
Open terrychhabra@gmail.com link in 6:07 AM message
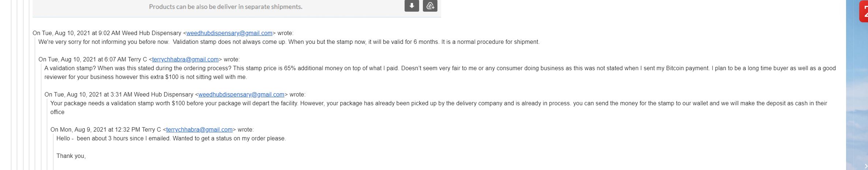(x=185, y=60)
